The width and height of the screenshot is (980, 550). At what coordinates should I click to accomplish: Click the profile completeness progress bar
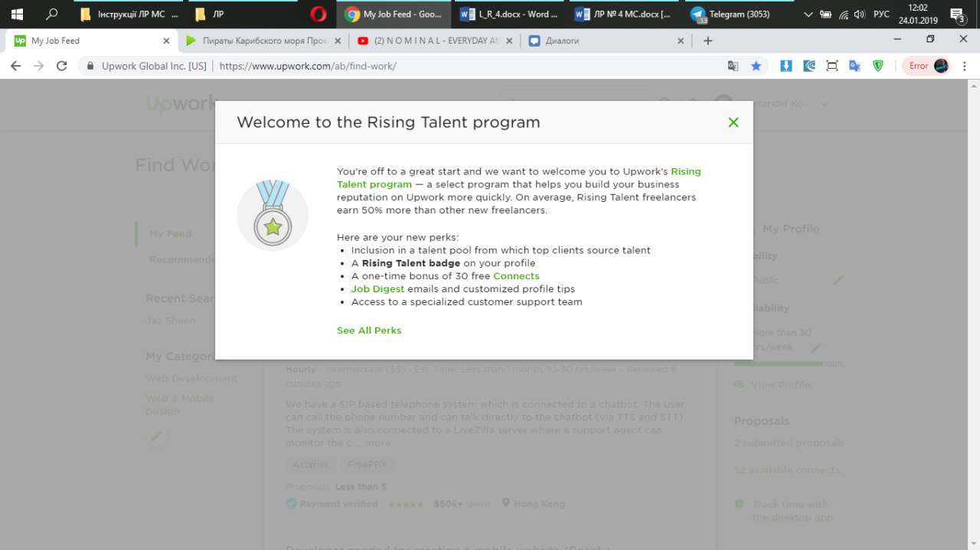[x=778, y=364]
